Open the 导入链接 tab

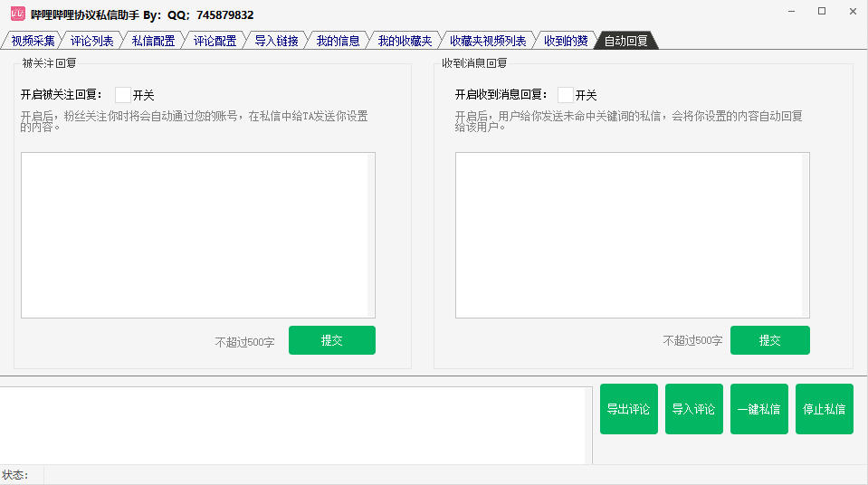point(276,41)
